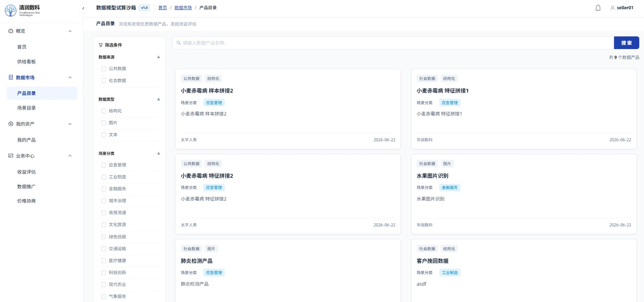Select the 应急管理 scene filter checkbox
Image resolution: width=644 pixels, height=302 pixels.
click(x=104, y=165)
